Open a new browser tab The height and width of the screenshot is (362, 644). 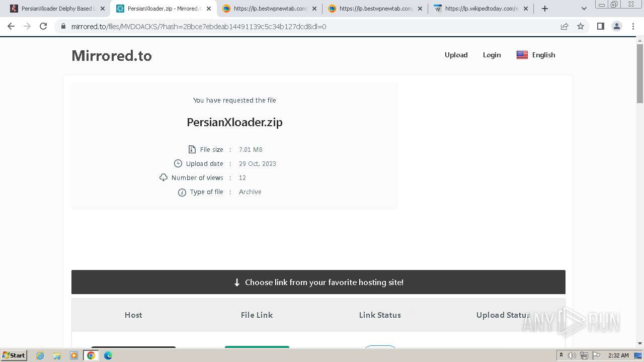pyautogui.click(x=544, y=9)
